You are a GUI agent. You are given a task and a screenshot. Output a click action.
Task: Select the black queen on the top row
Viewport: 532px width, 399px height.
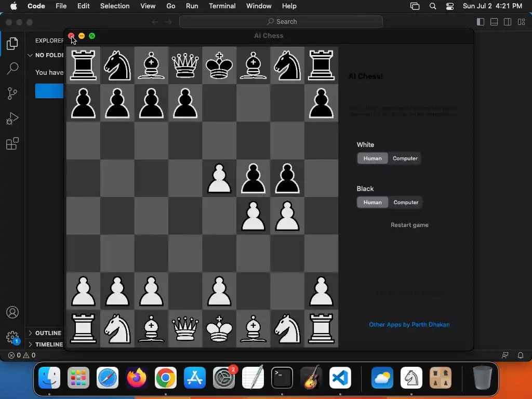point(185,65)
